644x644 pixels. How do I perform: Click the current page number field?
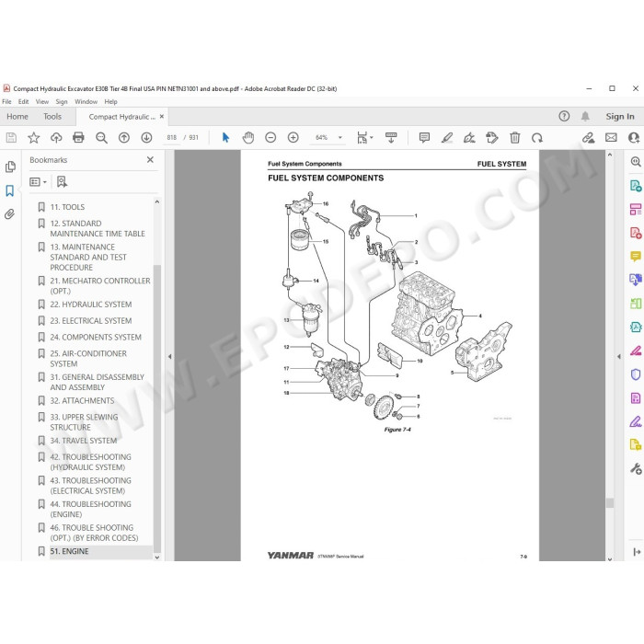tap(172, 138)
